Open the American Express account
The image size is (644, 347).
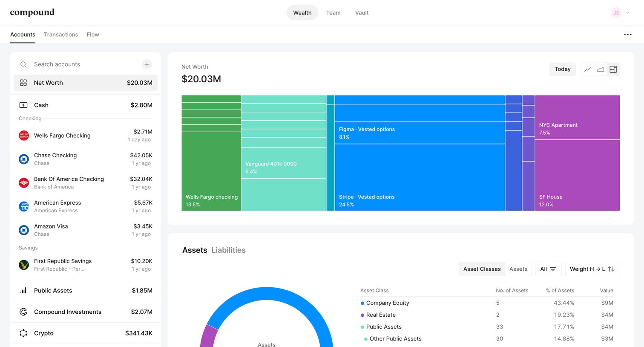coord(86,206)
